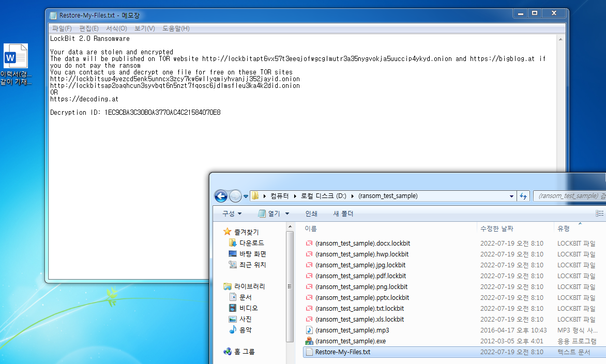Select the (ransom_test_sample).mp3 music file icon
This screenshot has height=364, width=606.
[x=309, y=330]
